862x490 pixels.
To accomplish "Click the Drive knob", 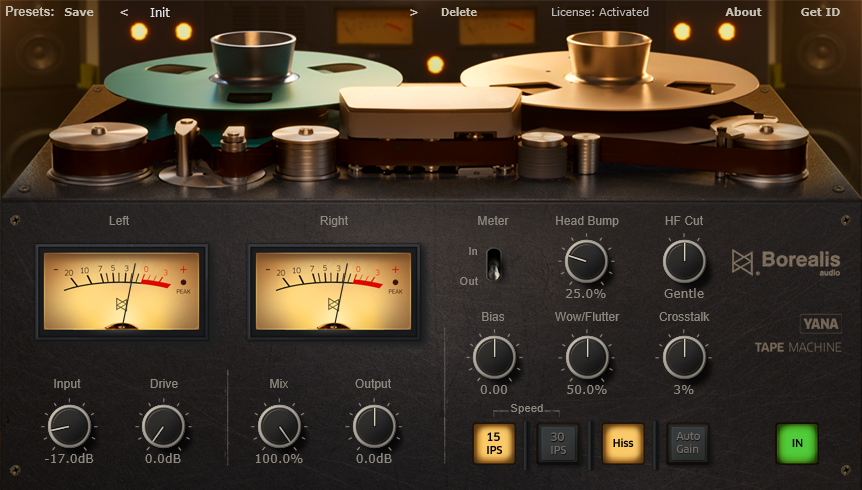I will tap(163, 426).
